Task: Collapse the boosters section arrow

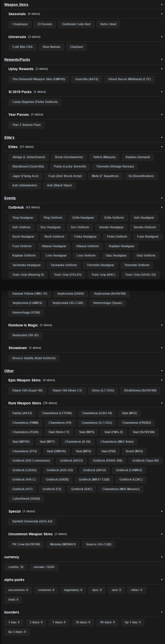Action: click(162, 612)
